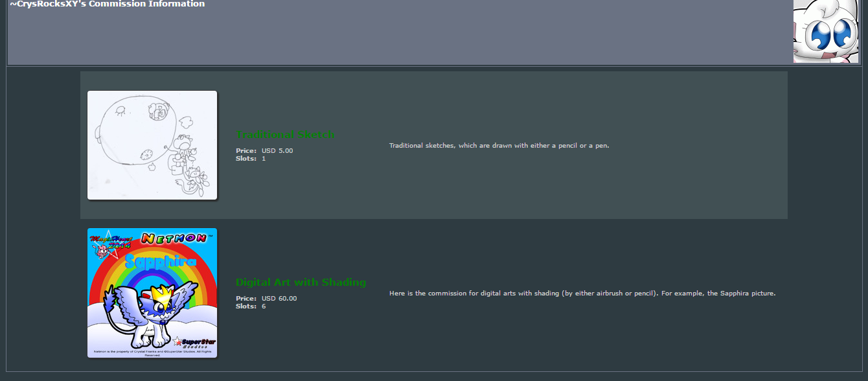Click the Traditional sketches description text
Image resolution: width=868 pixels, height=381 pixels.
tap(499, 146)
